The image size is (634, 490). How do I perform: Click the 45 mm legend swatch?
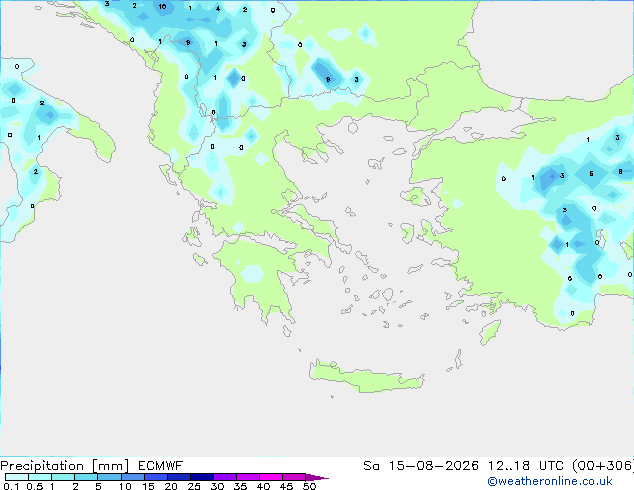(x=294, y=477)
